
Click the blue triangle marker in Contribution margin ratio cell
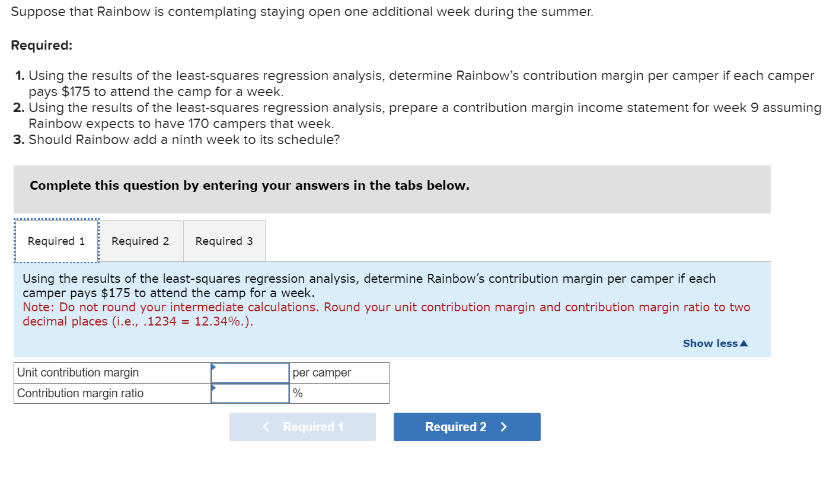(214, 389)
